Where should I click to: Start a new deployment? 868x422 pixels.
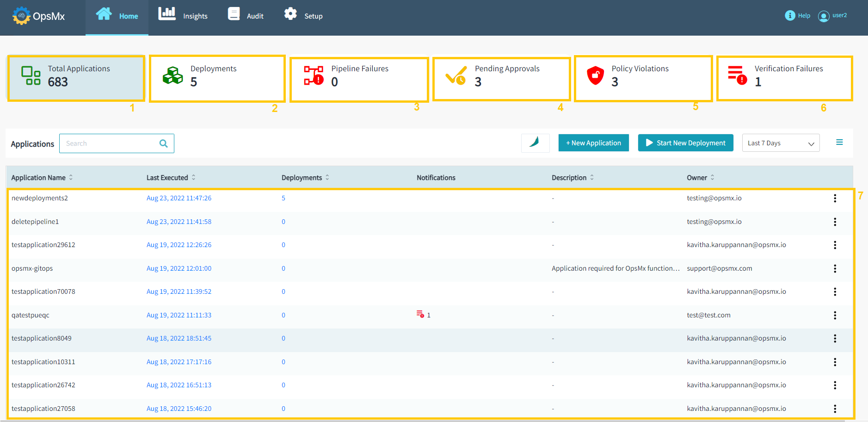point(685,143)
